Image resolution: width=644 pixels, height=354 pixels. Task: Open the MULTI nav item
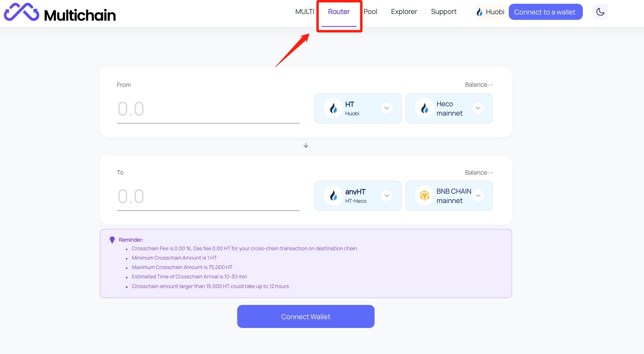coord(305,12)
